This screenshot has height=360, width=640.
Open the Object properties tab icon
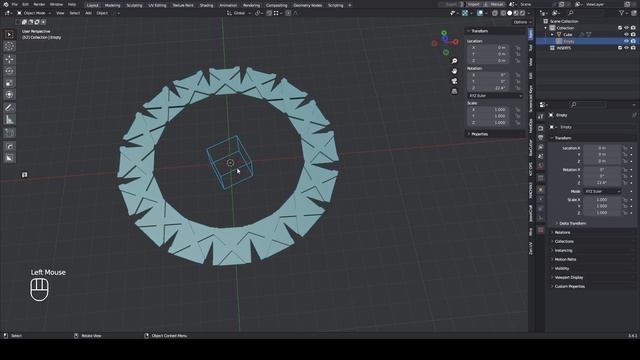pyautogui.click(x=541, y=190)
